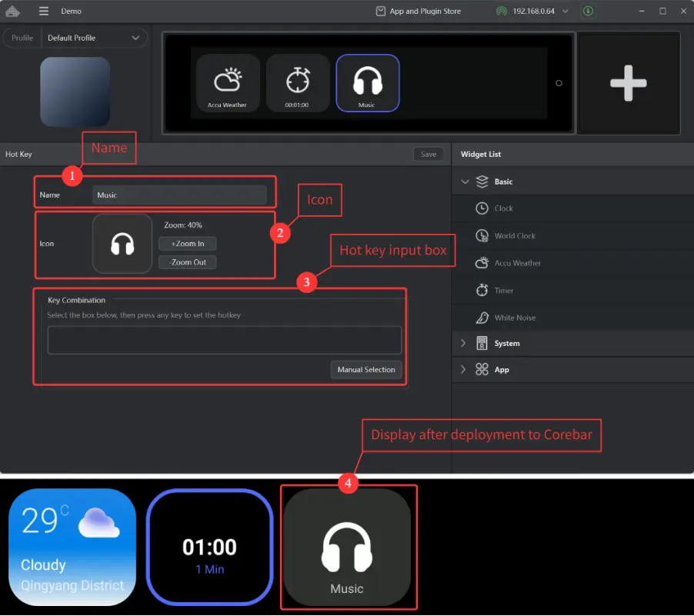Select White Noise widget
The width and height of the screenshot is (694, 616).
point(572,318)
